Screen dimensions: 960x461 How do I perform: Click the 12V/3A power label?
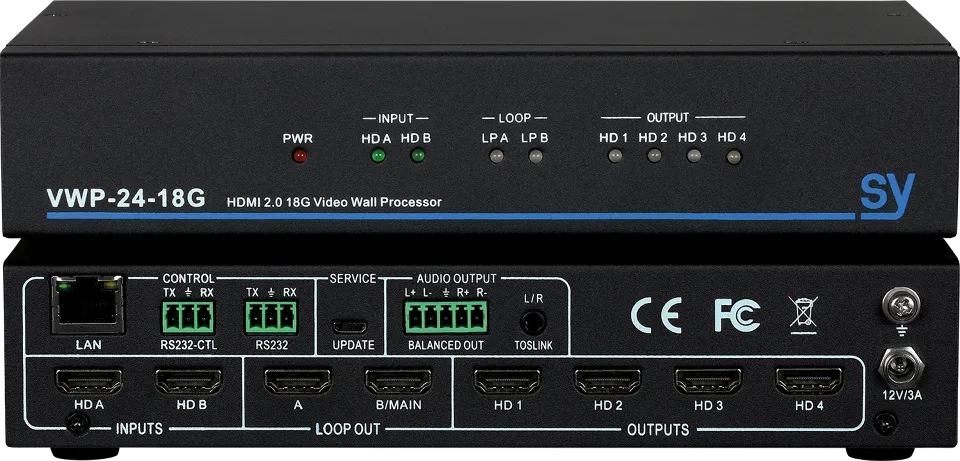click(902, 395)
